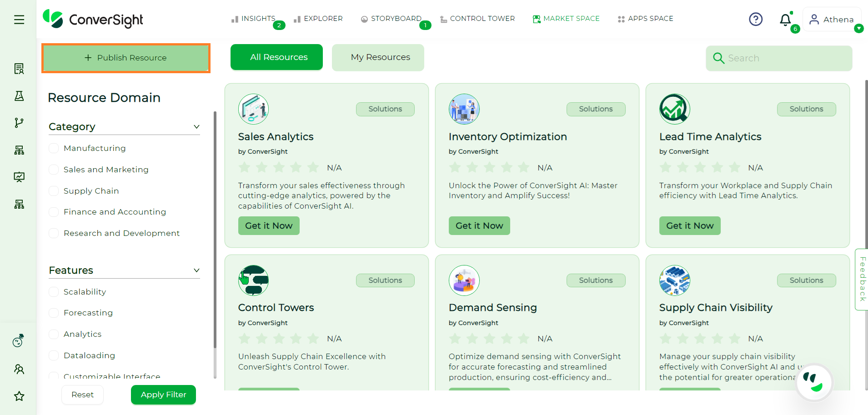Open the git branch sidebar icon
The image size is (868, 415).
tap(19, 123)
